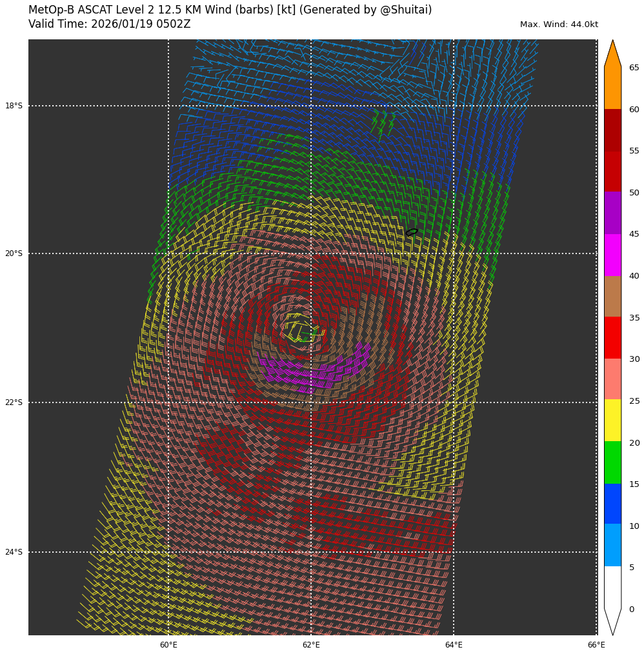The image size is (644, 654).
Task: Click the small black island outline on the map
Action: tap(411, 232)
